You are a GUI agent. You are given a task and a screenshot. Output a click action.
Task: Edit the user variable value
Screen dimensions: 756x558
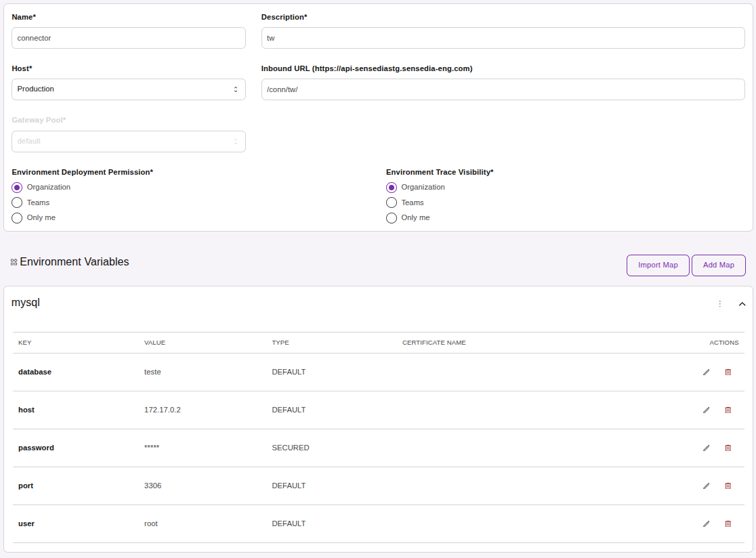706,523
